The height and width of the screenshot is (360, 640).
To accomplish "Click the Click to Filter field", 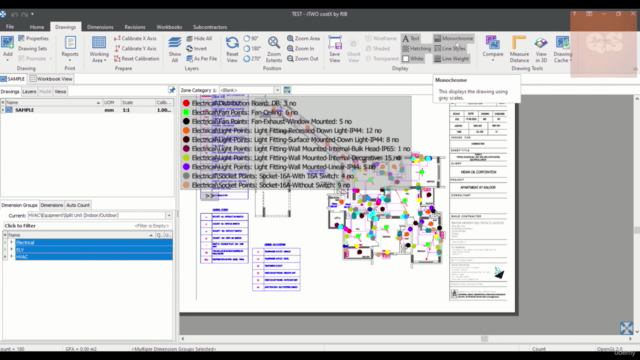I will (x=87, y=226).
